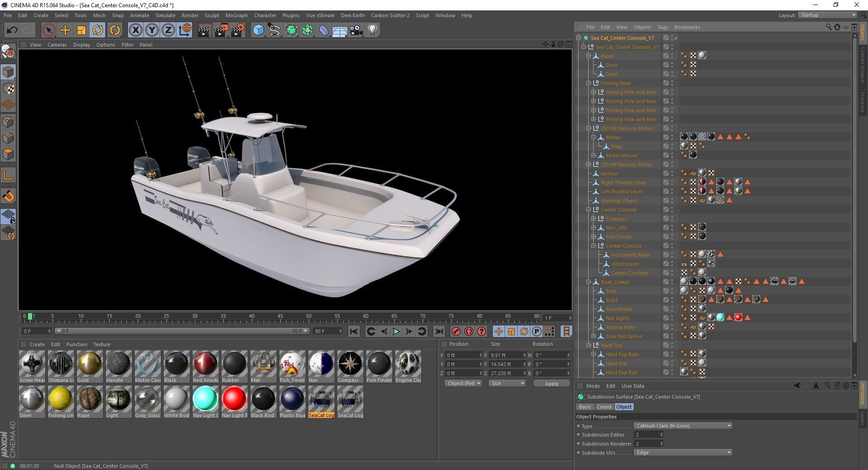
Task: Add a Cube primitive object
Action: coord(258,30)
